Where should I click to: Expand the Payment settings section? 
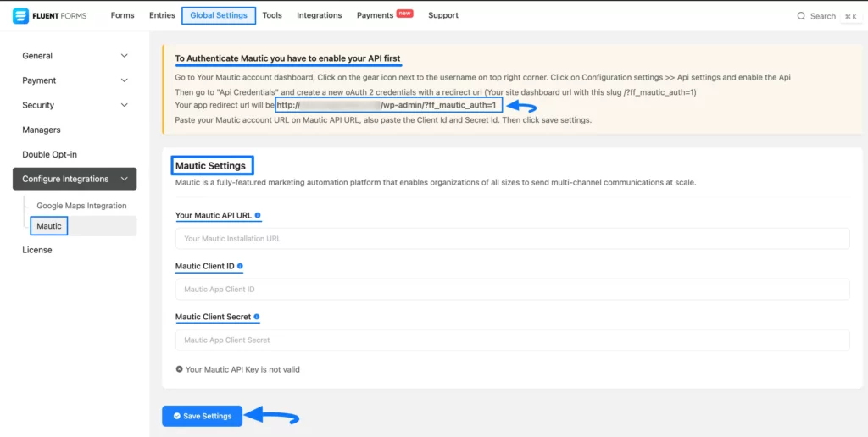tap(125, 80)
